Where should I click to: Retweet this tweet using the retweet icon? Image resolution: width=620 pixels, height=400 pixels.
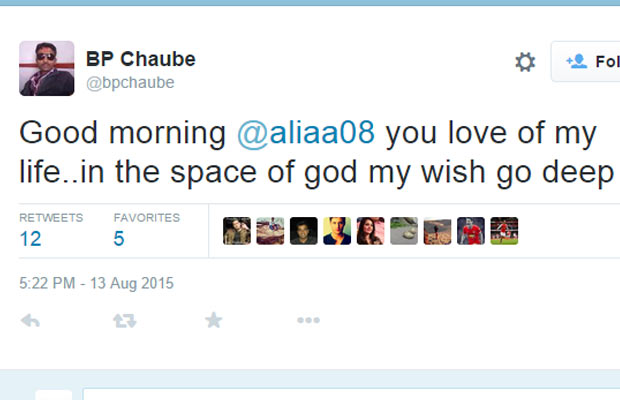(124, 320)
